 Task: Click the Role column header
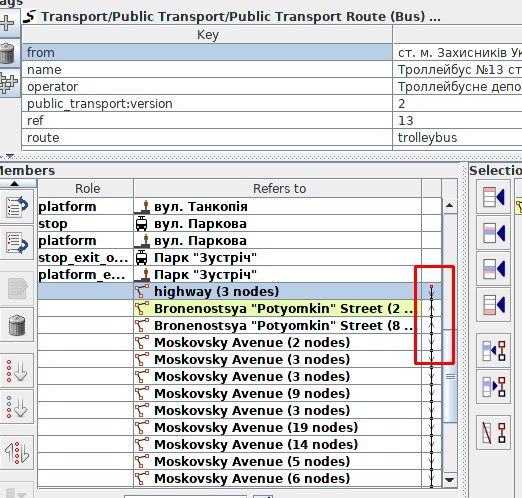pos(86,188)
